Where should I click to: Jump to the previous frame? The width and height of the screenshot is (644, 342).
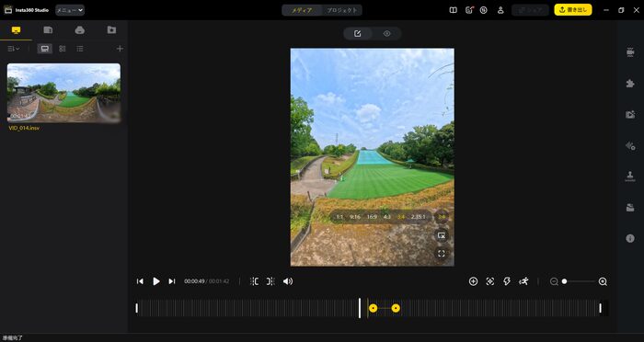140,281
